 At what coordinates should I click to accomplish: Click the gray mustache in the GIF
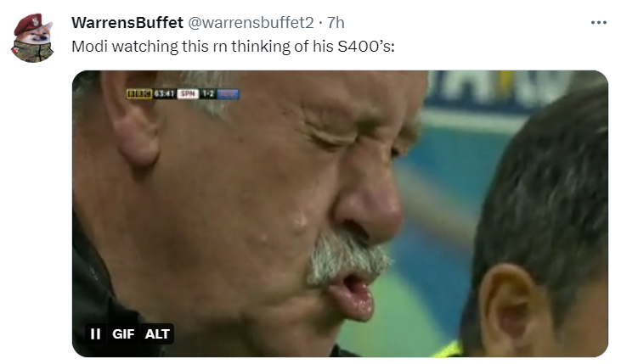[347, 257]
